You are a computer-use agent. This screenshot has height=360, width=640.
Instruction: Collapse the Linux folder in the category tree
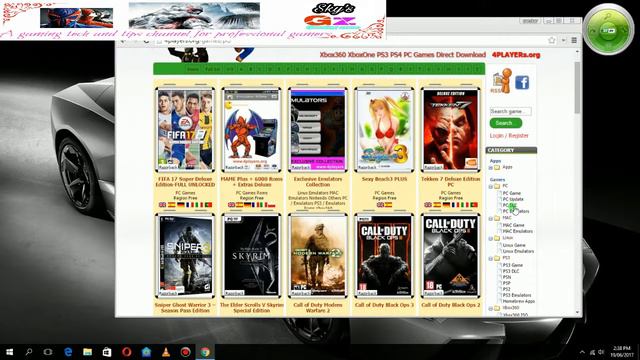coord(491,238)
